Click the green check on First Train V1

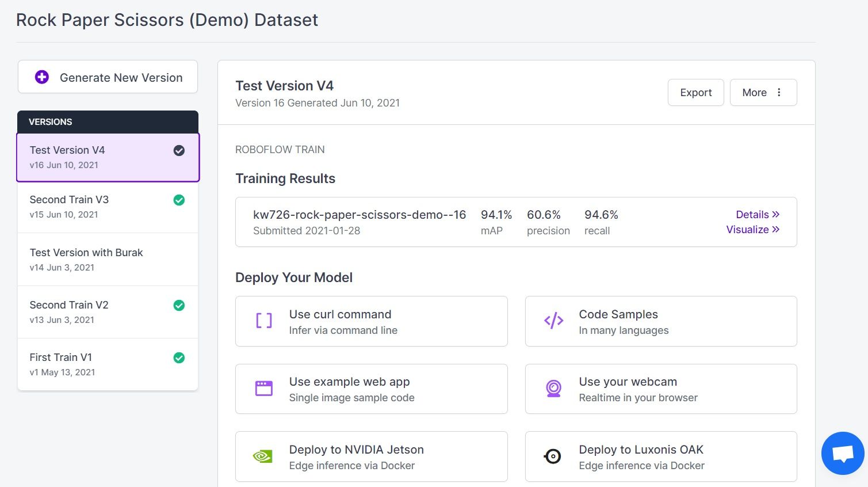[x=179, y=357]
